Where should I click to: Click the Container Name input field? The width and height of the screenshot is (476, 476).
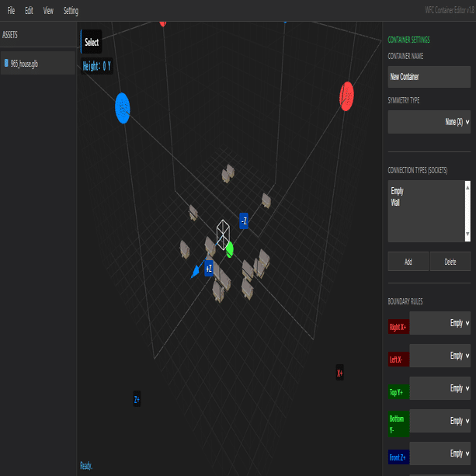429,77
